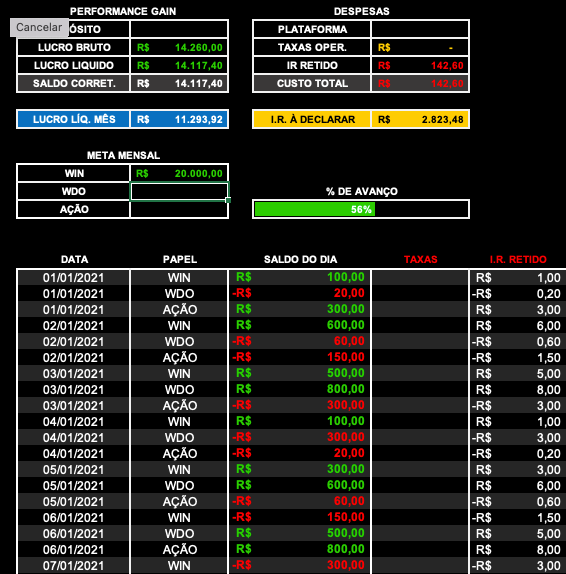Select the AÇÃO meta mensal value cell
Image resolution: width=566 pixels, height=574 pixels.
tap(179, 209)
